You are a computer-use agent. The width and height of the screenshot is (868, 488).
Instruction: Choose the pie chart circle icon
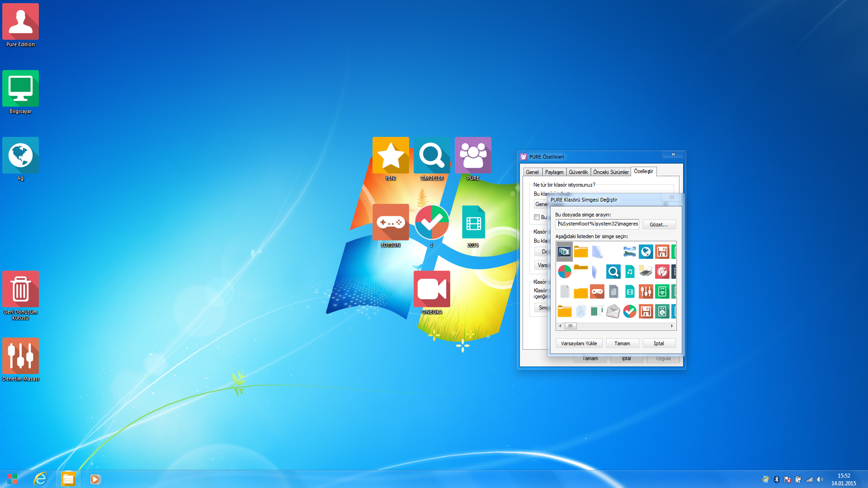click(x=565, y=272)
